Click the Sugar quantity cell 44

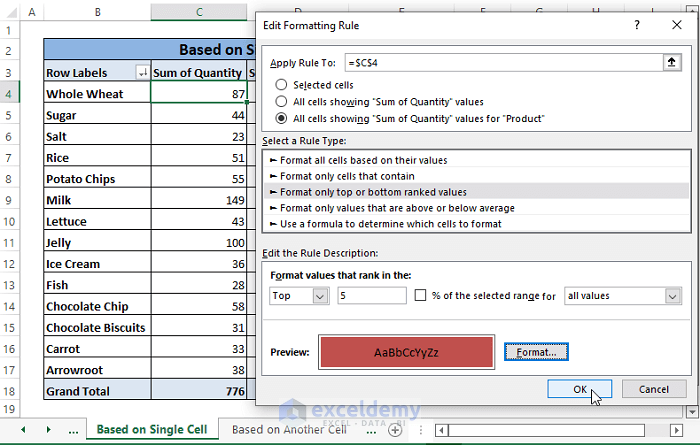(199, 115)
